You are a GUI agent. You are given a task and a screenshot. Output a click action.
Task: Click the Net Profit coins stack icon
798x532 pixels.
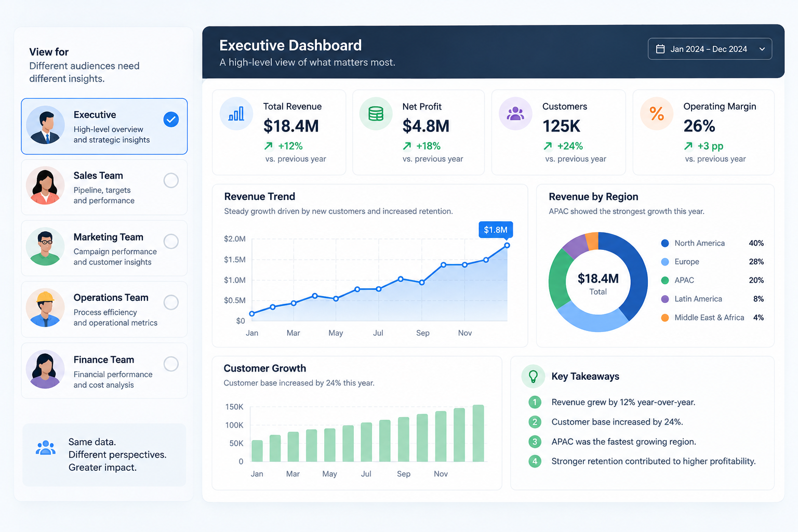376,114
